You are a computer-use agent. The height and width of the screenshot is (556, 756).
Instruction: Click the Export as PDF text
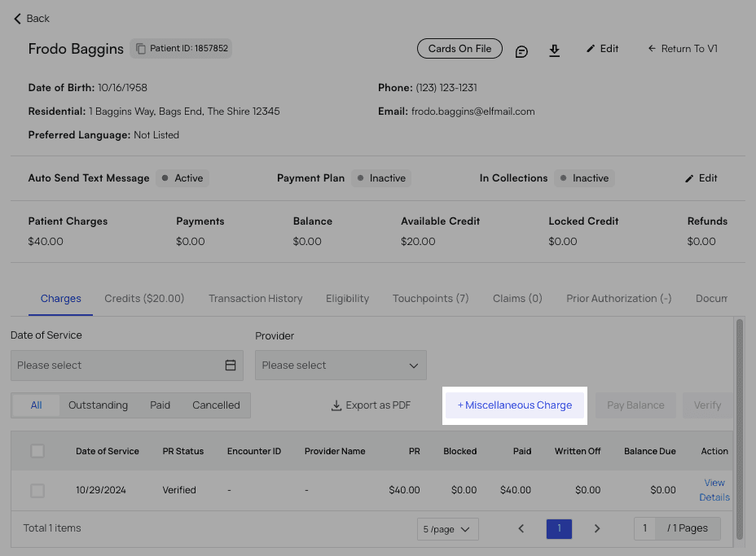378,405
